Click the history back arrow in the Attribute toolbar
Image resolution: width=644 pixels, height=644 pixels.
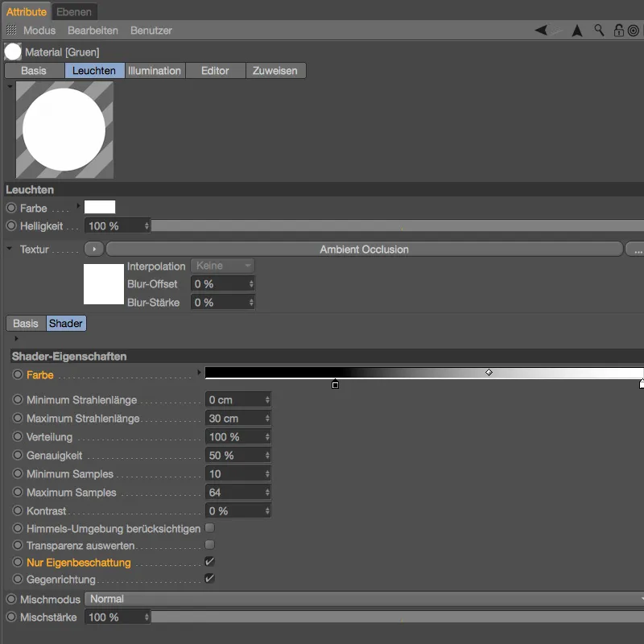click(540, 30)
